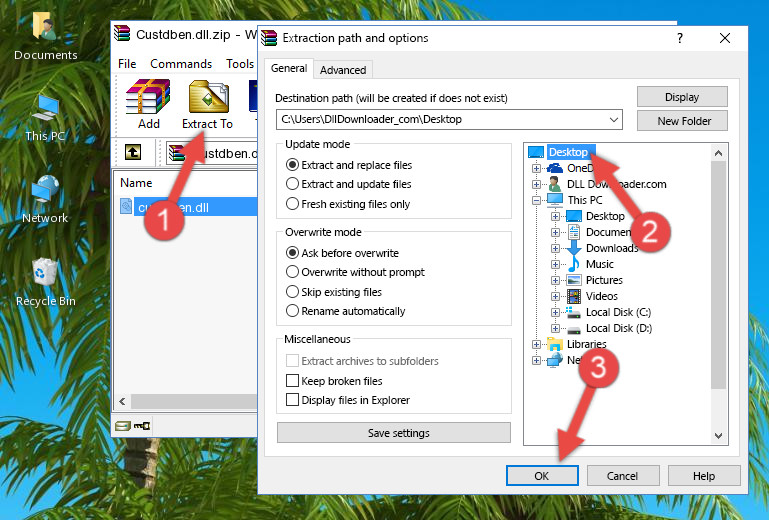
Task: Select the Recycle Bin desktop icon
Action: 45,282
